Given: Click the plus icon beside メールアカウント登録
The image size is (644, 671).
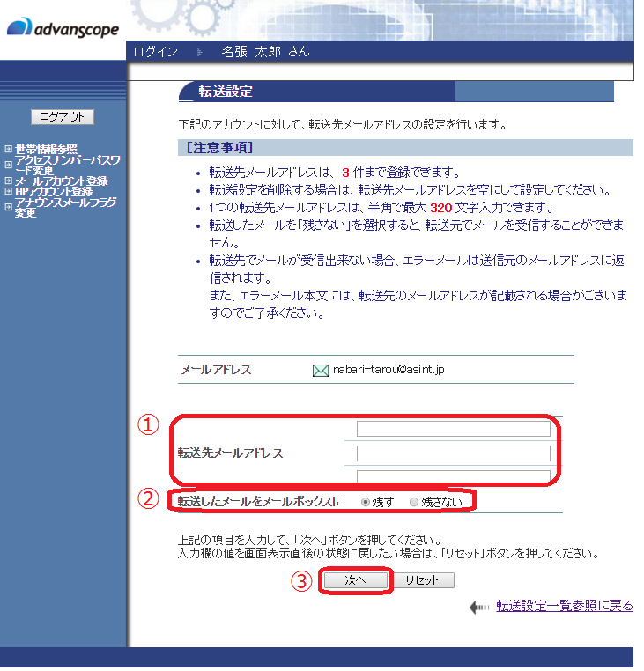Looking at the screenshot, I should (8, 181).
